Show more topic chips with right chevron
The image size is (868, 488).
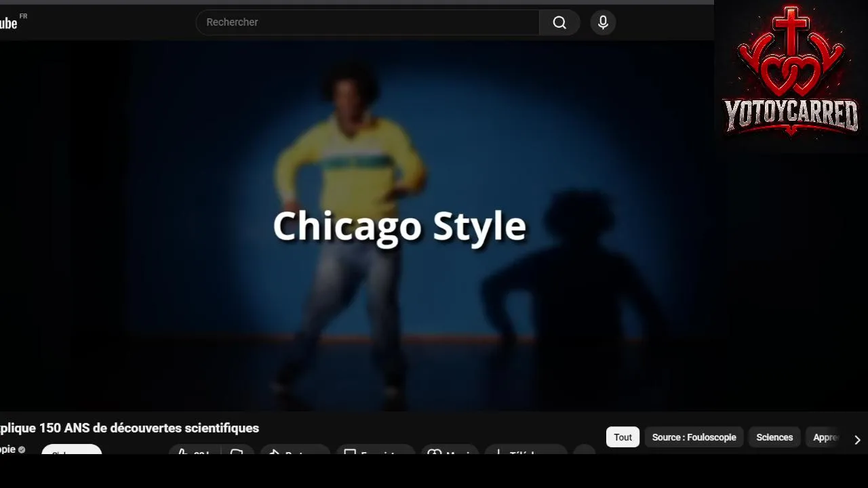(x=857, y=439)
